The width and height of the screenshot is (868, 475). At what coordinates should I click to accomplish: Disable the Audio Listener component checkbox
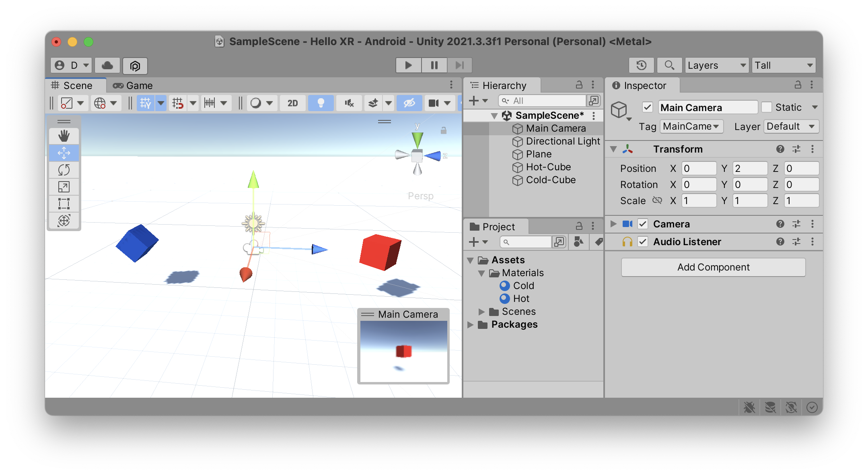(642, 242)
